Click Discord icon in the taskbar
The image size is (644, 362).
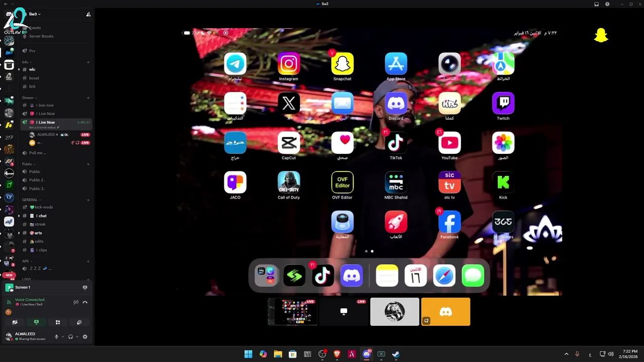367,354
